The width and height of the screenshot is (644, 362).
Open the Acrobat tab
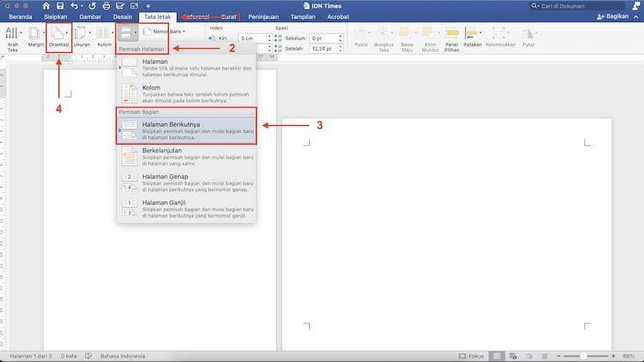pyautogui.click(x=338, y=17)
